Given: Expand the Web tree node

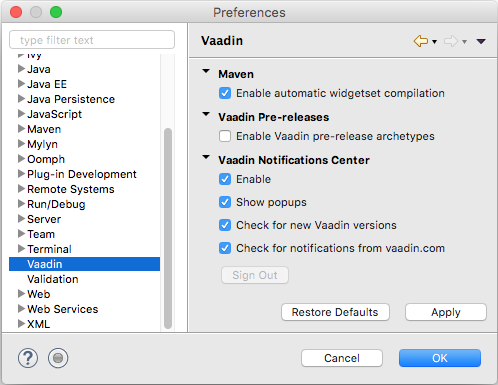Looking at the screenshot, I should (x=21, y=294).
